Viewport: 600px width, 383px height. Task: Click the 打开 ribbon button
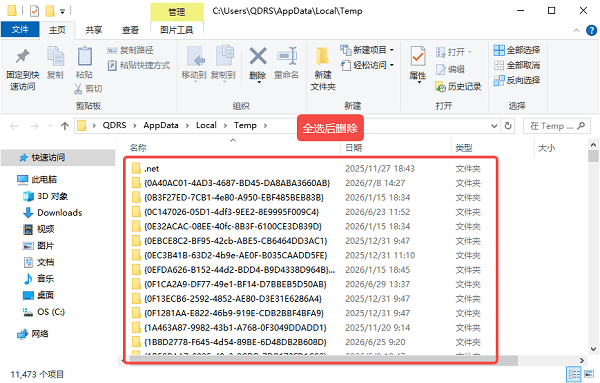point(454,52)
